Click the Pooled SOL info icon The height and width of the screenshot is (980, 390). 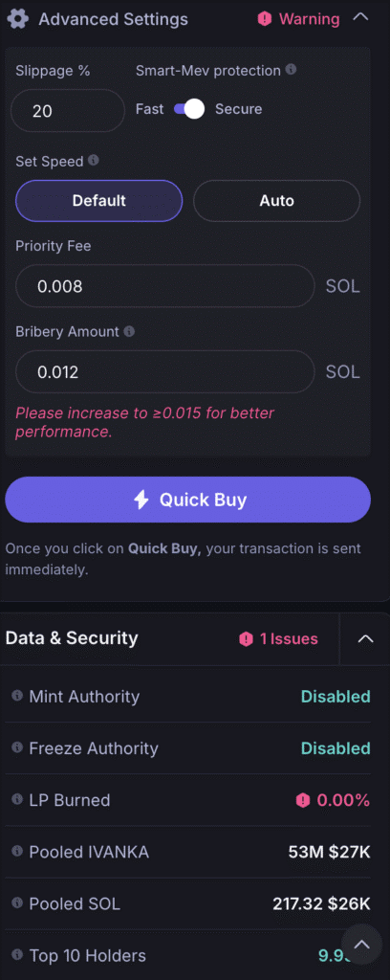click(17, 903)
